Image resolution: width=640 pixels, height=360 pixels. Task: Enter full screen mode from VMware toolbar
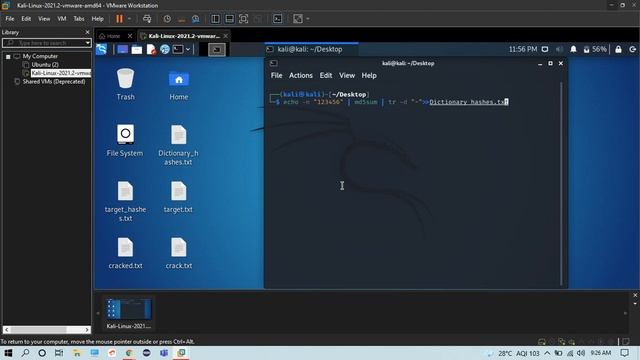click(x=243, y=19)
